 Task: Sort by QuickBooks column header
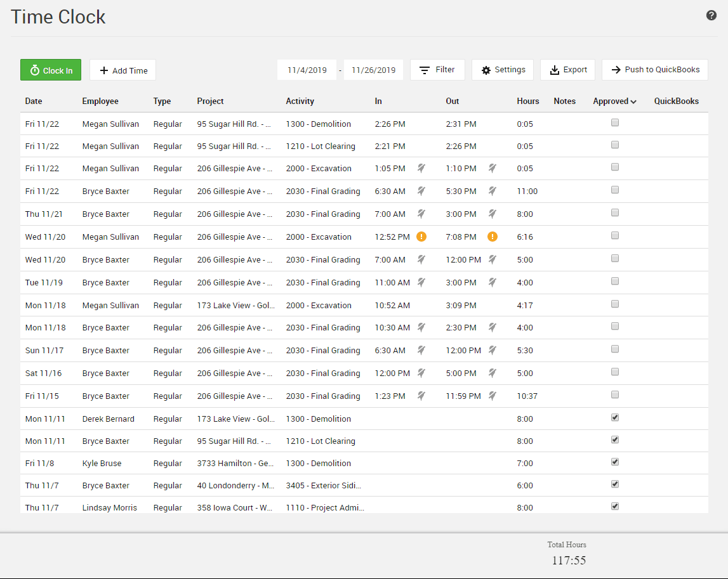(x=676, y=101)
